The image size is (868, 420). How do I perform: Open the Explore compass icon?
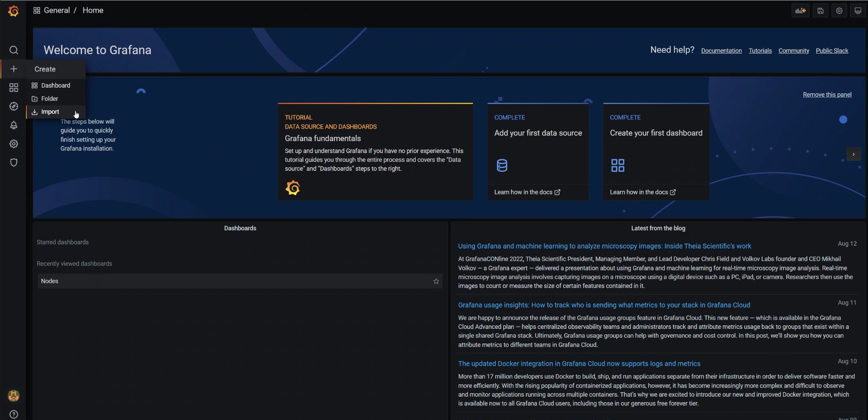click(x=14, y=106)
